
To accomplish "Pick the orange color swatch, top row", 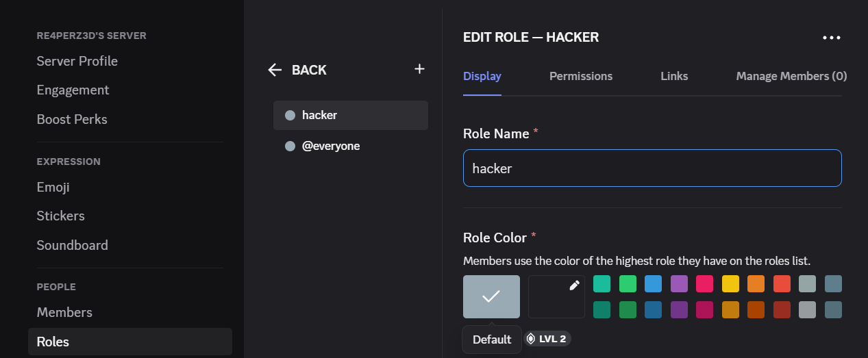I will [x=756, y=283].
